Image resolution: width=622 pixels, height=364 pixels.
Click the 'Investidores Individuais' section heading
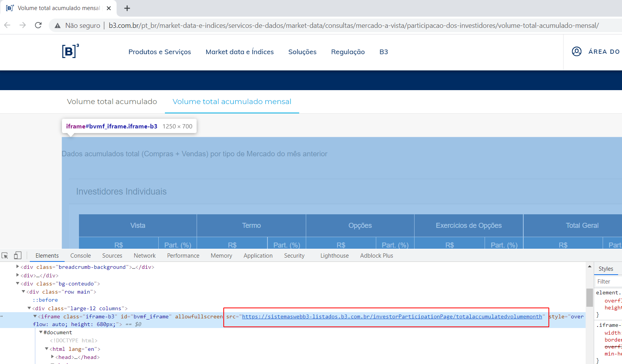tap(121, 191)
